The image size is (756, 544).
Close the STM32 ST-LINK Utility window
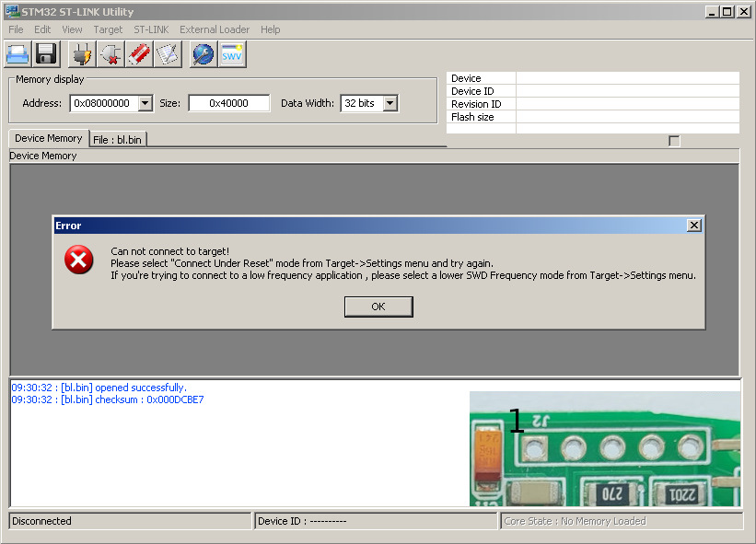coord(744,12)
